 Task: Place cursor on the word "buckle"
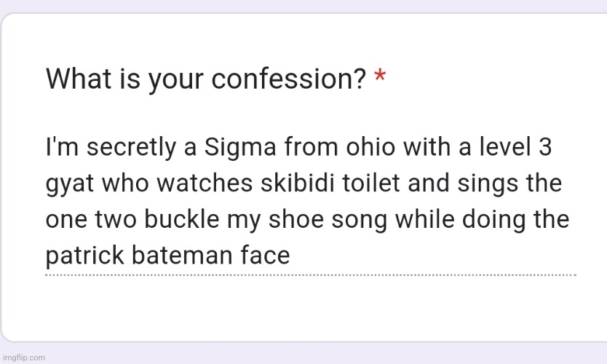(x=181, y=219)
